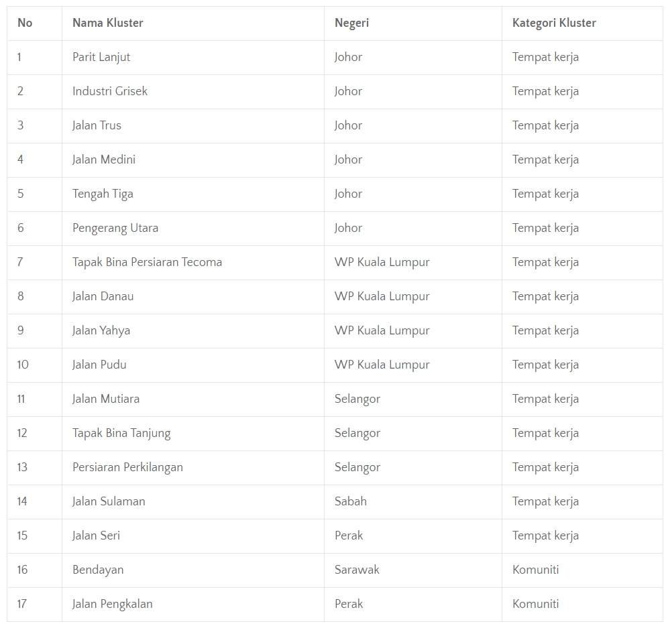Screen dimensions: 672x626
Task: Click the 'Bendayan' cluster name
Action: tap(98, 570)
